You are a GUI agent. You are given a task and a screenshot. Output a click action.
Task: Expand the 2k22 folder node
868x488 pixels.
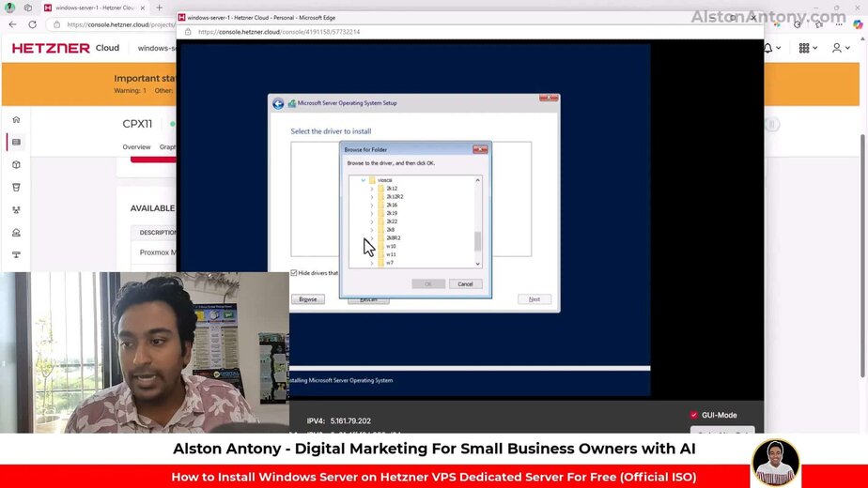(371, 221)
